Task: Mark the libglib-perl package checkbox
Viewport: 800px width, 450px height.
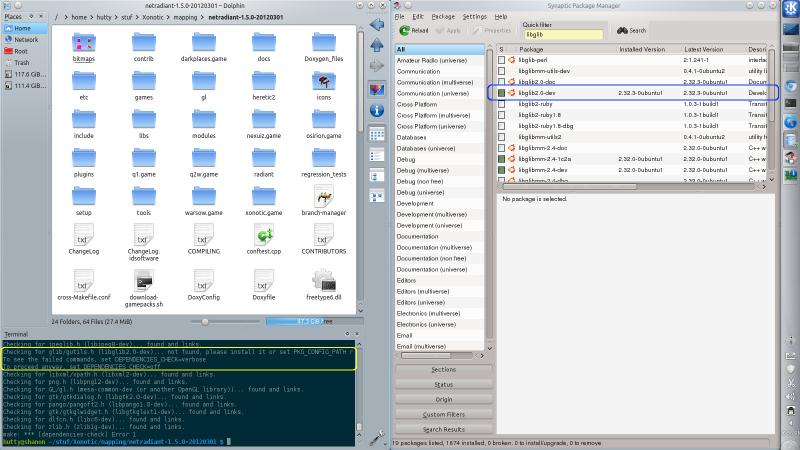Action: (x=502, y=60)
